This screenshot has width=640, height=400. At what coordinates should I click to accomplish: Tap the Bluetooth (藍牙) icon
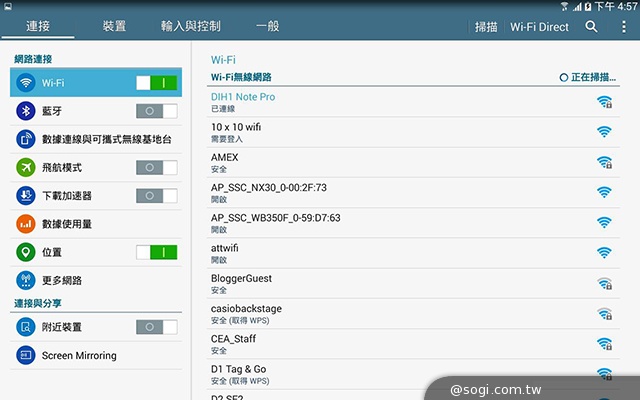click(x=26, y=111)
